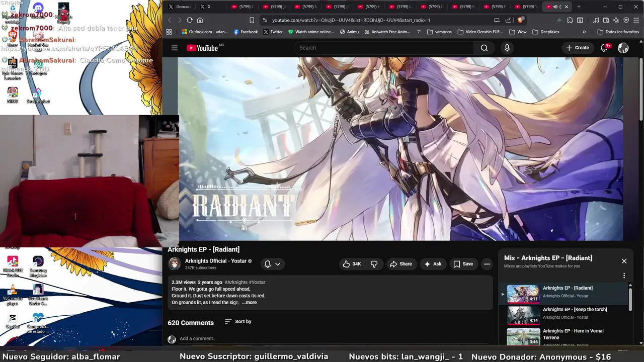Dislike the Radiant video
The image size is (644, 362).
pyautogui.click(x=374, y=264)
